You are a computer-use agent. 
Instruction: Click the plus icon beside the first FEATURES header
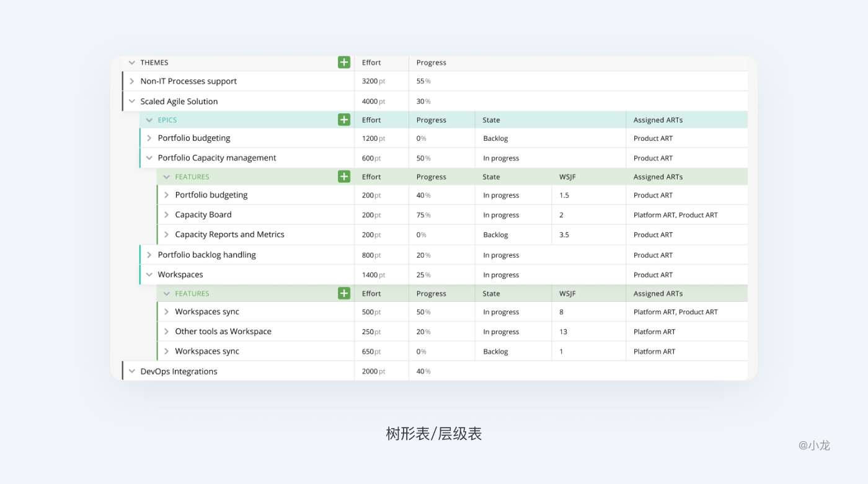coord(344,176)
